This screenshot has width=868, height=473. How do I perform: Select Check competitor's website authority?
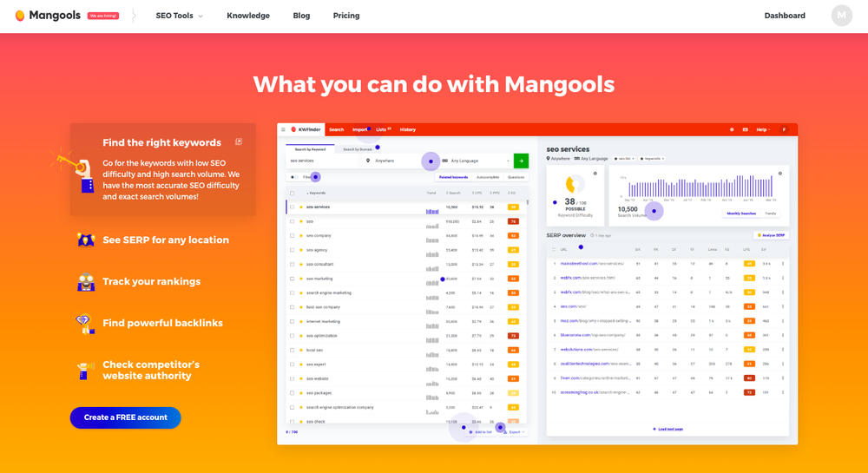[x=150, y=370]
